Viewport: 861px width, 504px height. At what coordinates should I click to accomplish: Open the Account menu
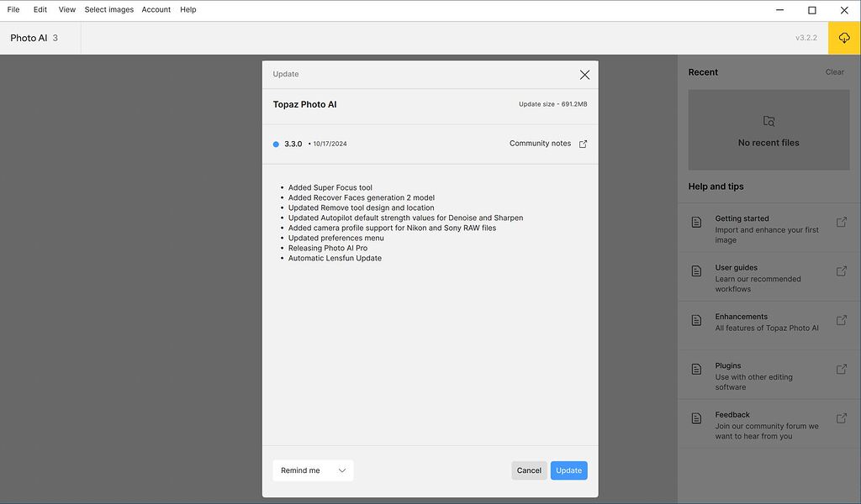coord(156,9)
